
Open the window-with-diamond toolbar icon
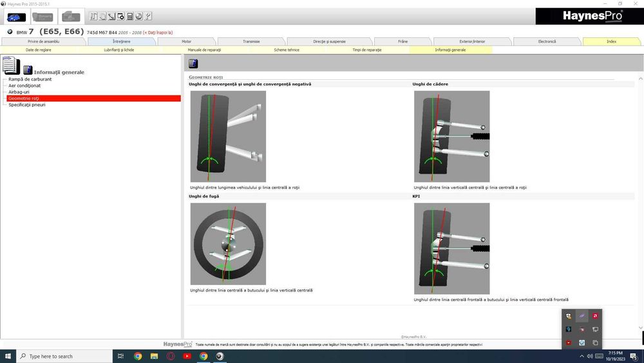(x=121, y=17)
